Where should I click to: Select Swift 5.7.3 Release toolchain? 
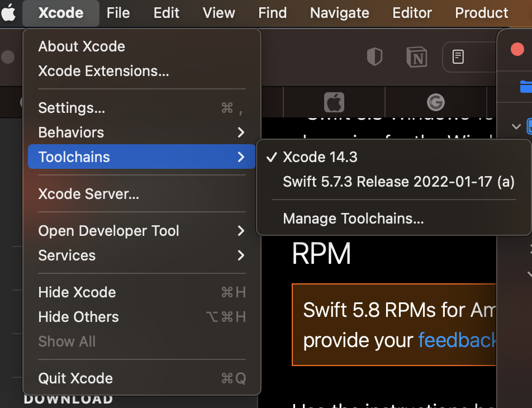coord(393,182)
